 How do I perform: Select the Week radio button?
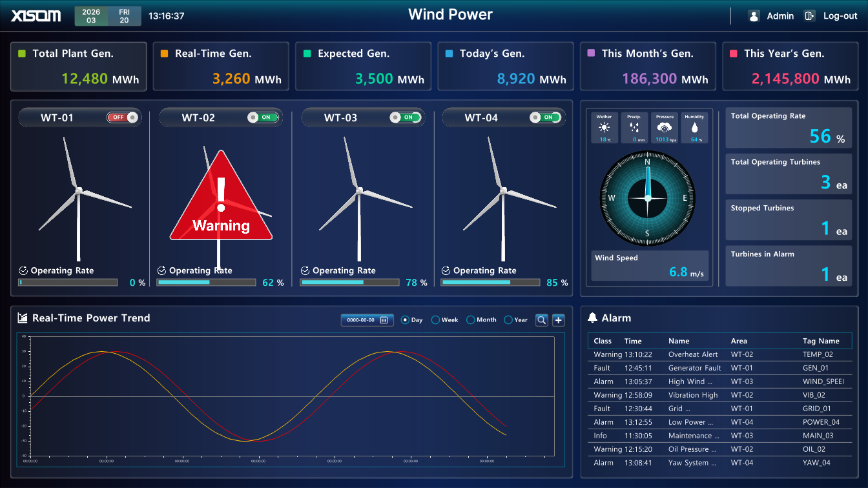(x=435, y=320)
